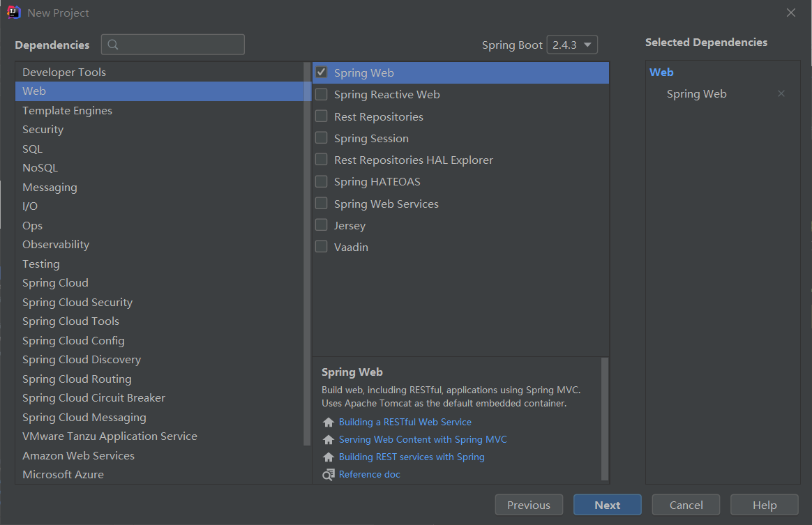Open the Spring Boot version dropdown
812x525 pixels.
pyautogui.click(x=572, y=45)
